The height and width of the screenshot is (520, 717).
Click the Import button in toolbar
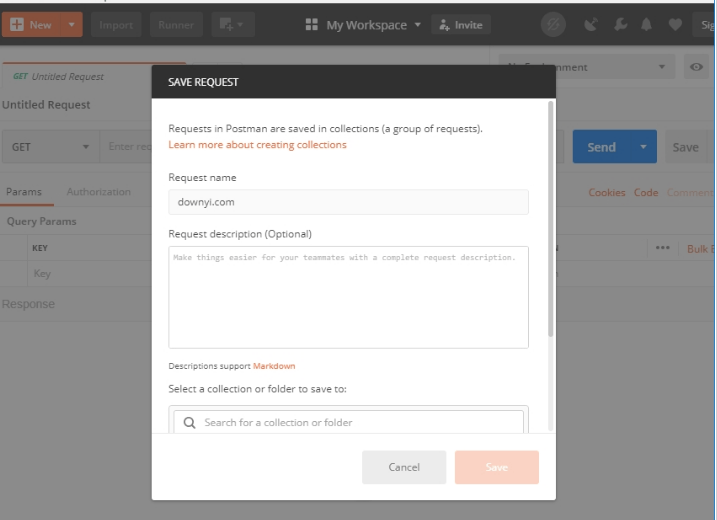(x=116, y=25)
